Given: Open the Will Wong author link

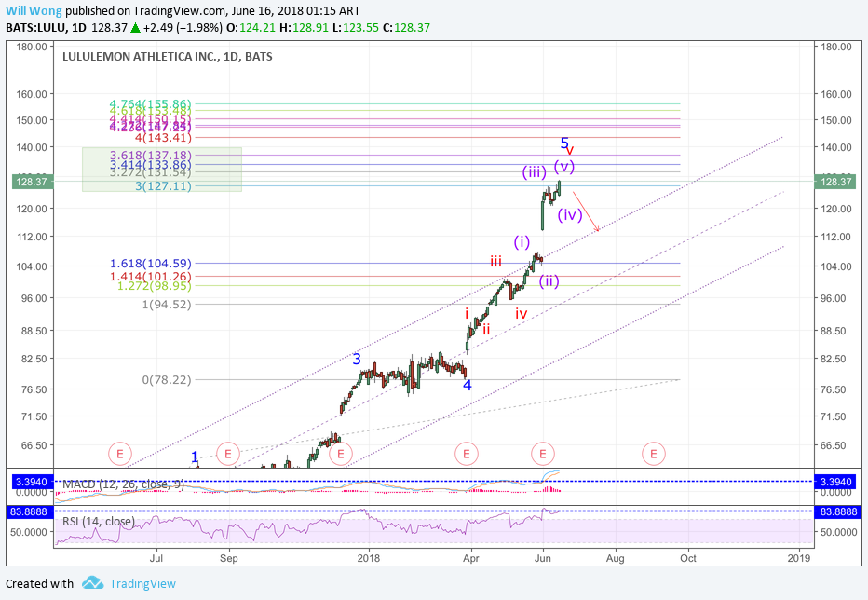Looking at the screenshot, I should (34, 10).
